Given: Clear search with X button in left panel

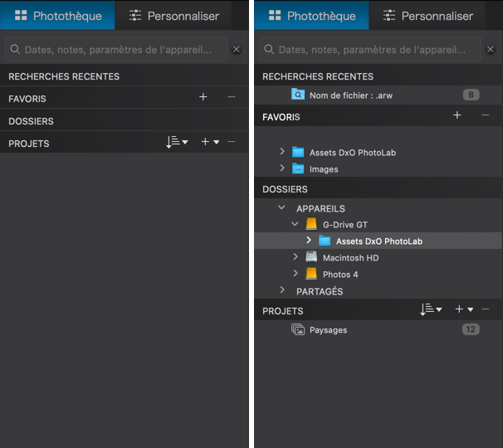Looking at the screenshot, I should tap(237, 50).
